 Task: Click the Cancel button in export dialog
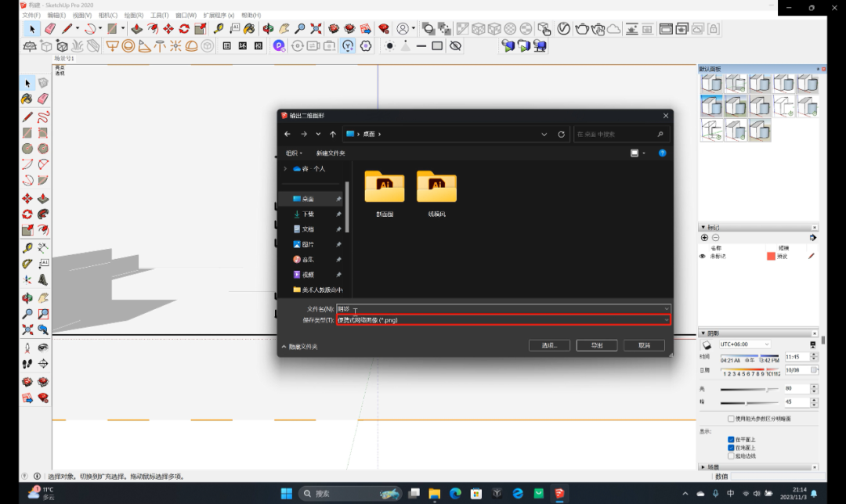(644, 346)
